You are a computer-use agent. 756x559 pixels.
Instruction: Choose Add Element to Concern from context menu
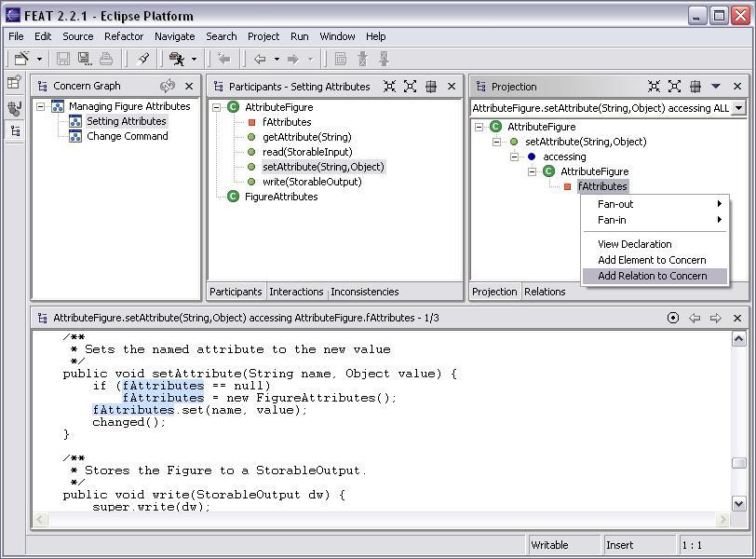[655, 260]
